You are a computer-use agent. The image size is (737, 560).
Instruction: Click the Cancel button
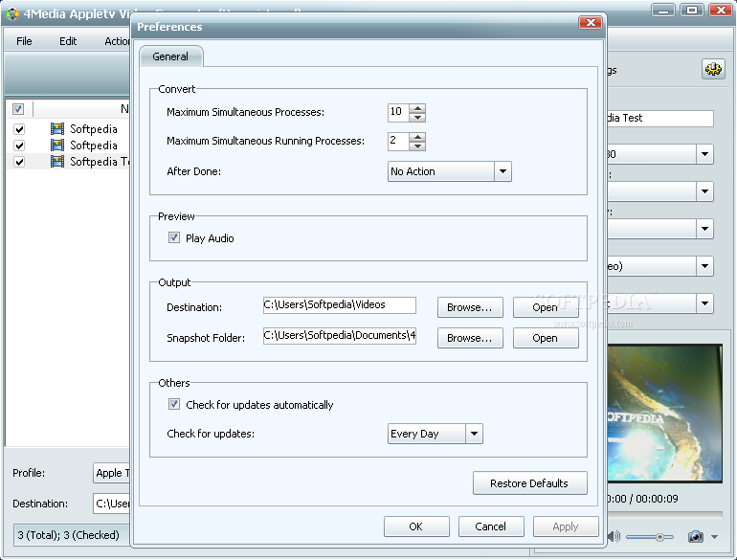pos(491,526)
